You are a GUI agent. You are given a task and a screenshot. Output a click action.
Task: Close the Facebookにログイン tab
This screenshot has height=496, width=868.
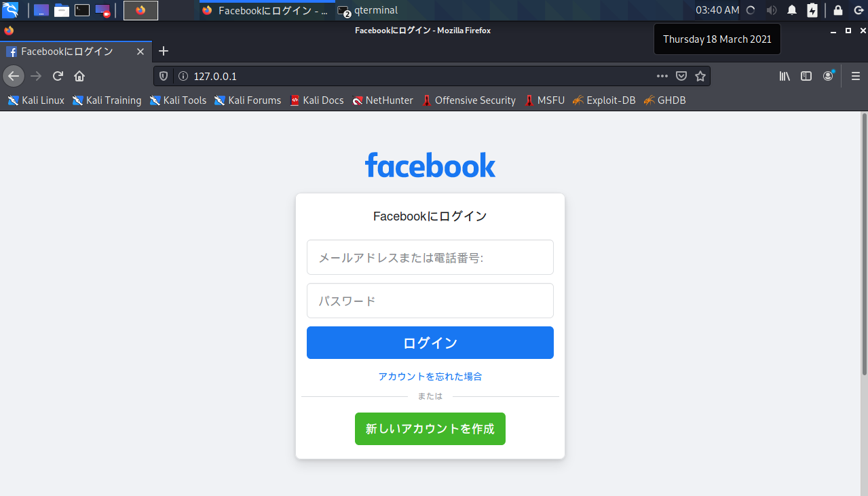[140, 52]
